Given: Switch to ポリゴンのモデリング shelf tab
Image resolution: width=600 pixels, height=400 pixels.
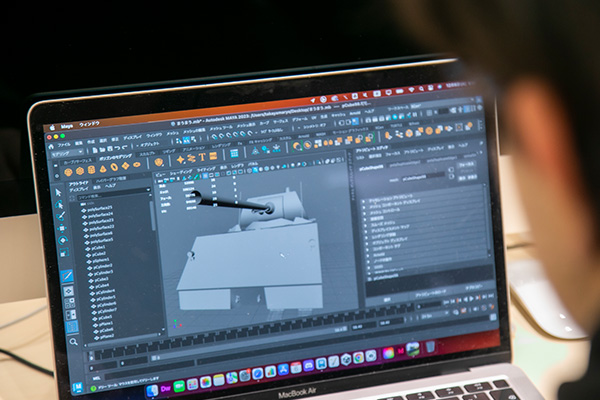Looking at the screenshot, I should tap(115, 157).
